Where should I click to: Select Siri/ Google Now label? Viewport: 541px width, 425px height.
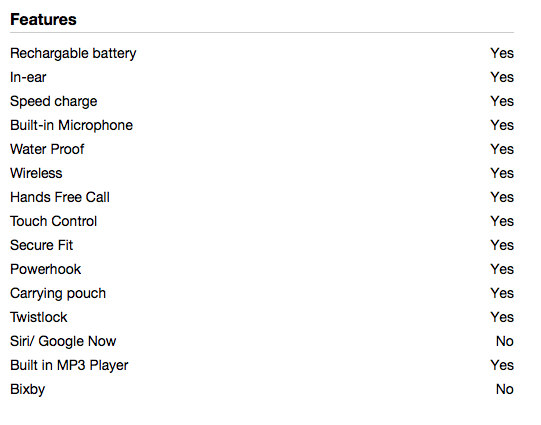click(x=63, y=342)
